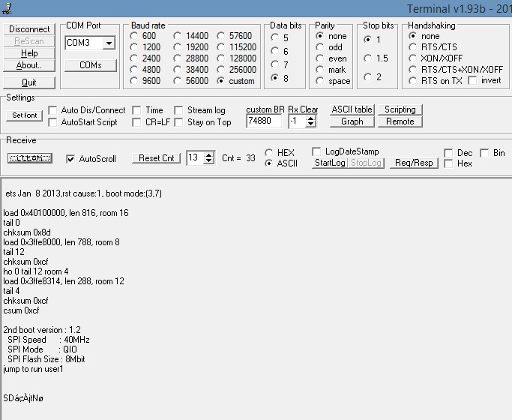
Task: Enable the Hex checkbox in Receive
Action: coord(448,163)
